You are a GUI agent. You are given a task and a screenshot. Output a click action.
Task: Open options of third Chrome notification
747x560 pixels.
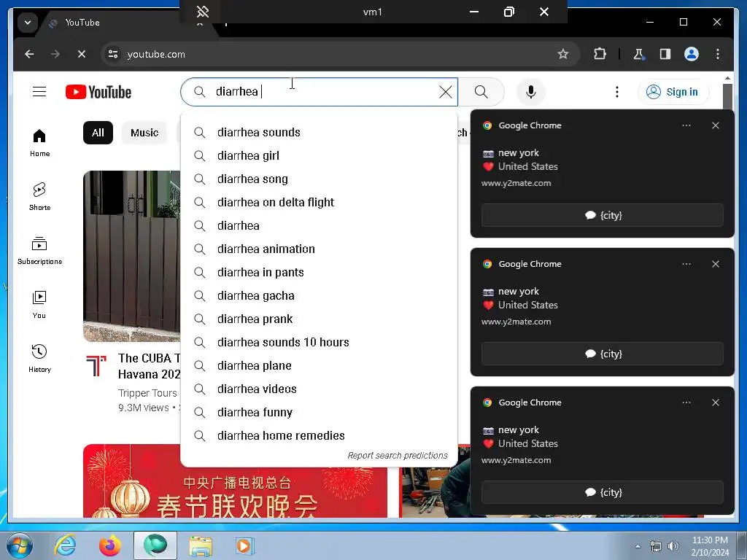click(686, 402)
